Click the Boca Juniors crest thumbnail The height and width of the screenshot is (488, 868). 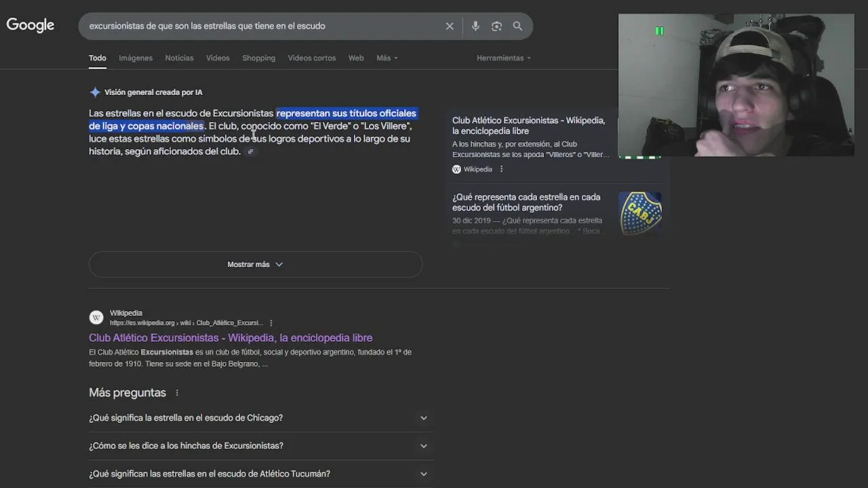[640, 213]
